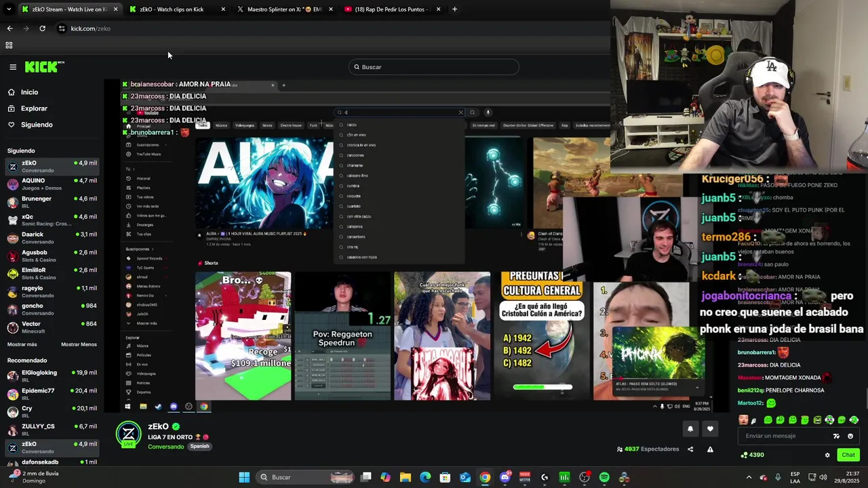The height and width of the screenshot is (488, 868).
Task: Expand the system tray hidden icons chevron
Action: pos(749,477)
